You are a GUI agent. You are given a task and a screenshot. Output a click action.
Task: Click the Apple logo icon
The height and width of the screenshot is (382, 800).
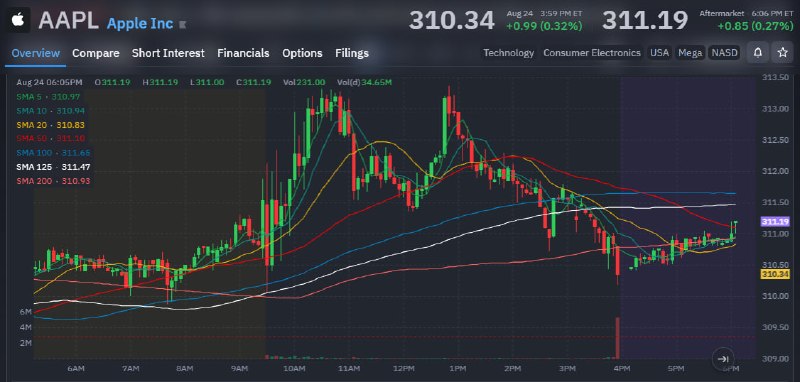(x=18, y=20)
